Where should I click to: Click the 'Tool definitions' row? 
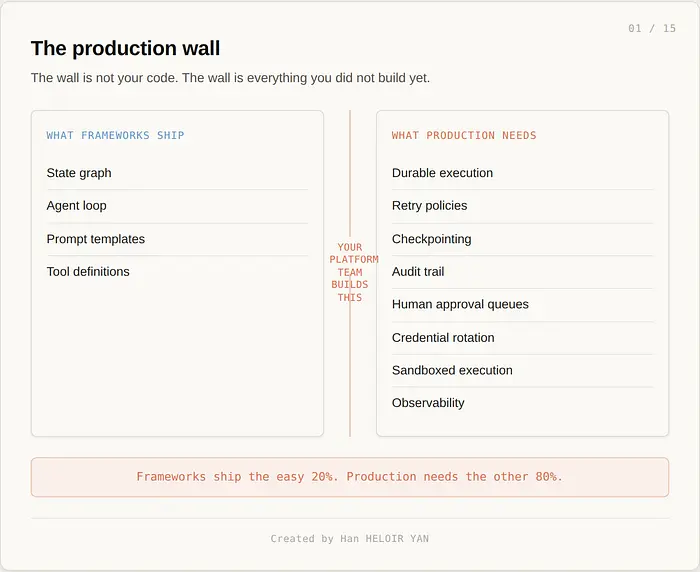177,271
